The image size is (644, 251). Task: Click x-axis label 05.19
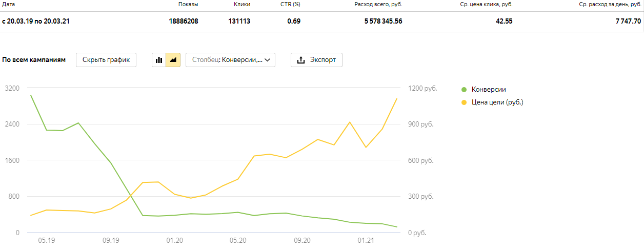[46, 240]
